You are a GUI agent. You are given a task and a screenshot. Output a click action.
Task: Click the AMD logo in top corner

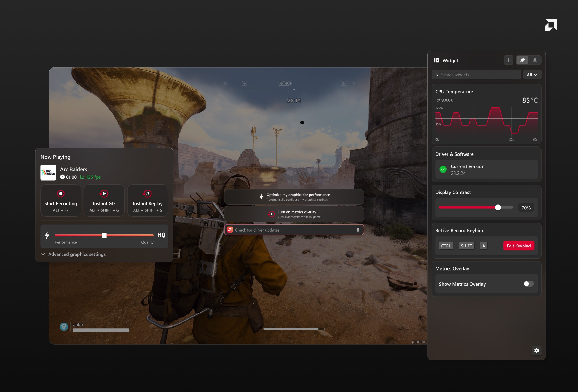click(551, 25)
